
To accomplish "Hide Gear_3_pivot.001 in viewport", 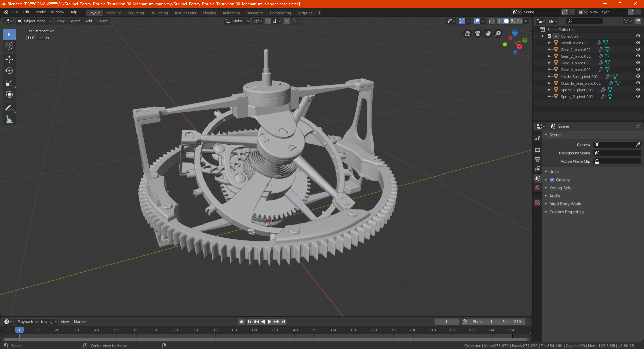I will click(638, 63).
